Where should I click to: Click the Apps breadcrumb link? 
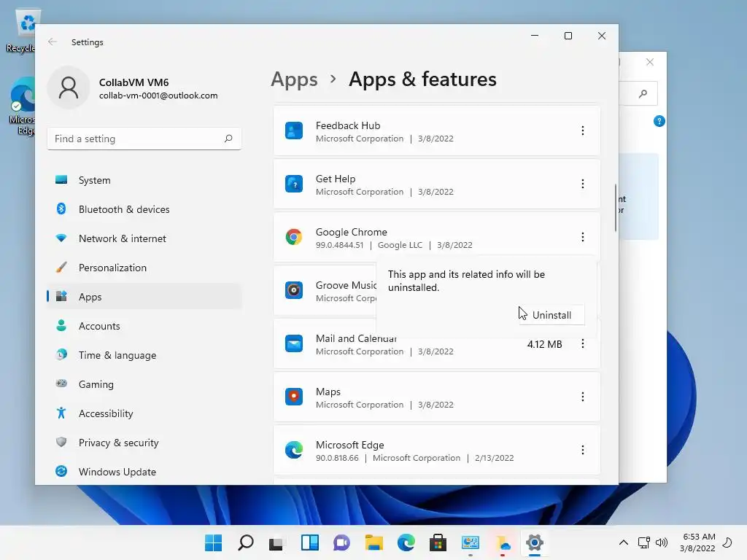pyautogui.click(x=294, y=79)
